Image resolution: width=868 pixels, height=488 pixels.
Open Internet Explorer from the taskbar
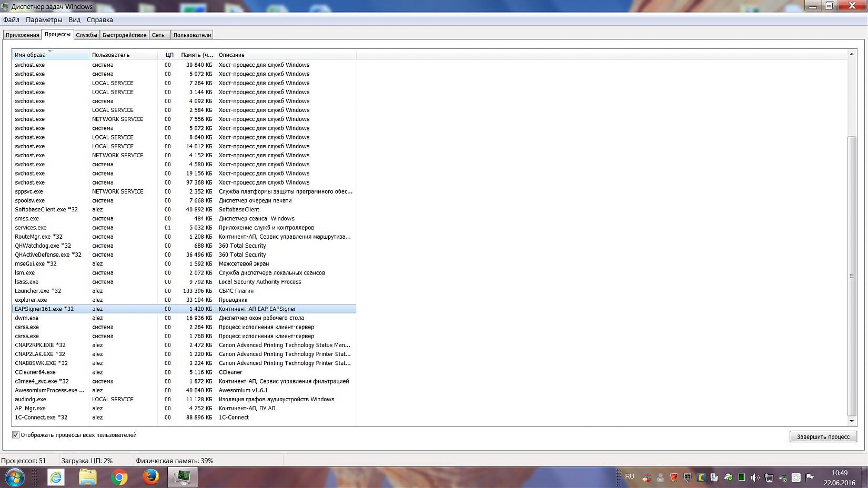pos(56,477)
